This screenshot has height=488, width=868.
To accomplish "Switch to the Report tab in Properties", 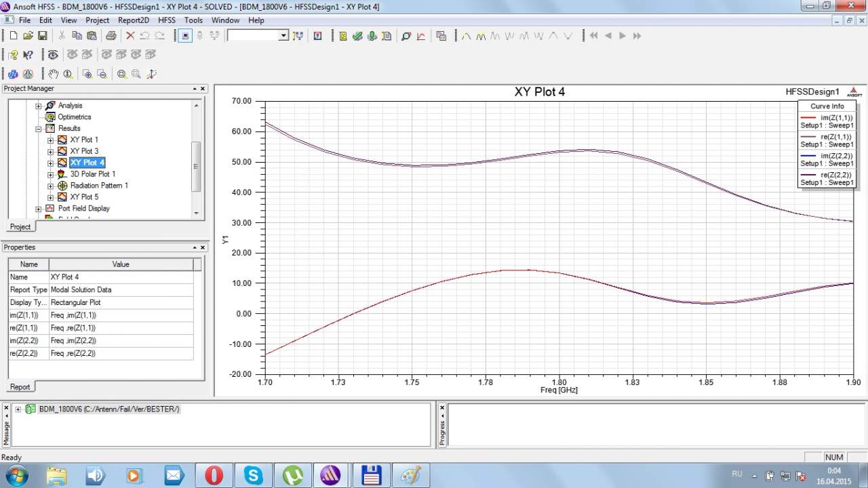I will tap(20, 386).
